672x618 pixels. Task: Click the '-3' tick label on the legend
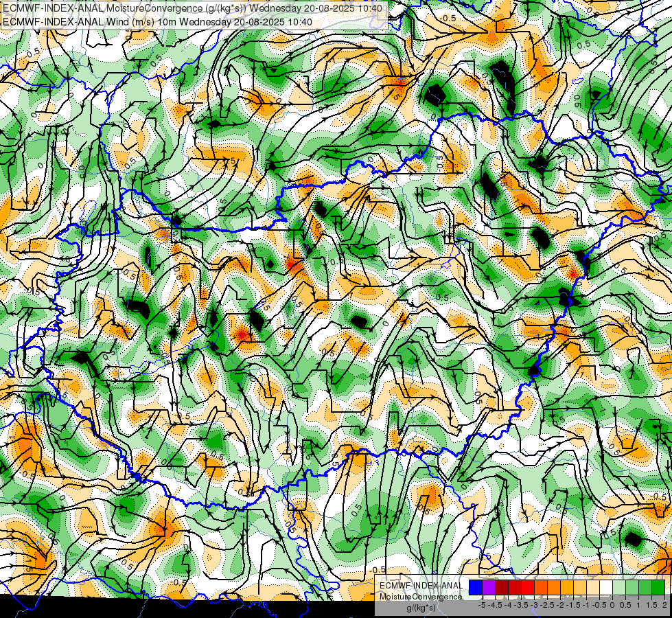coord(534,605)
